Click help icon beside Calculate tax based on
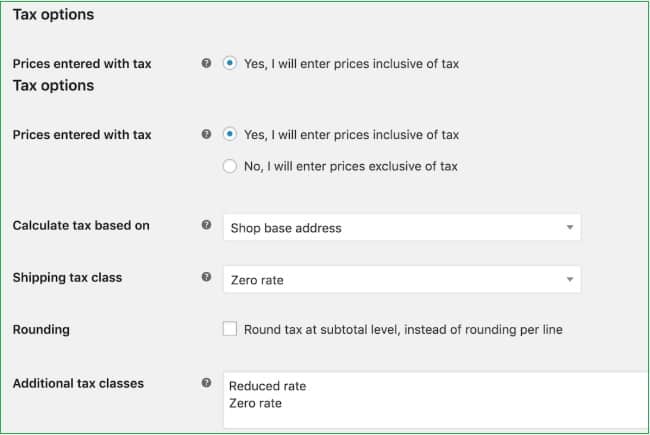 (206, 225)
